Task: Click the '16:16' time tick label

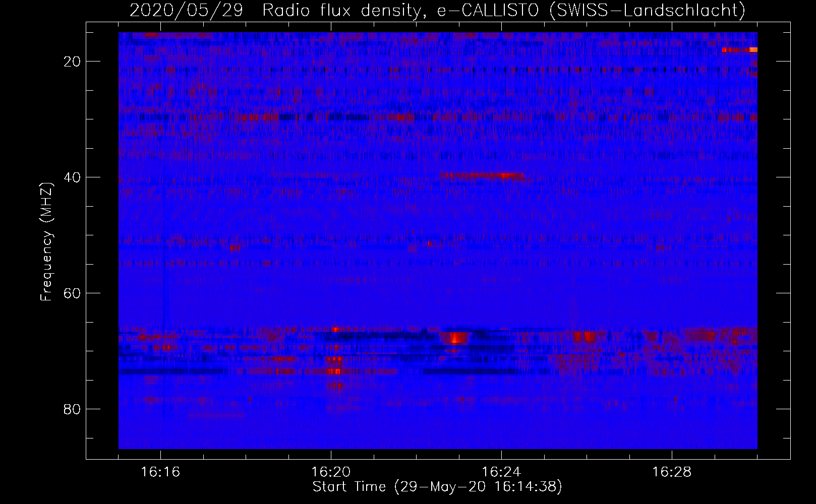Action: tap(161, 472)
